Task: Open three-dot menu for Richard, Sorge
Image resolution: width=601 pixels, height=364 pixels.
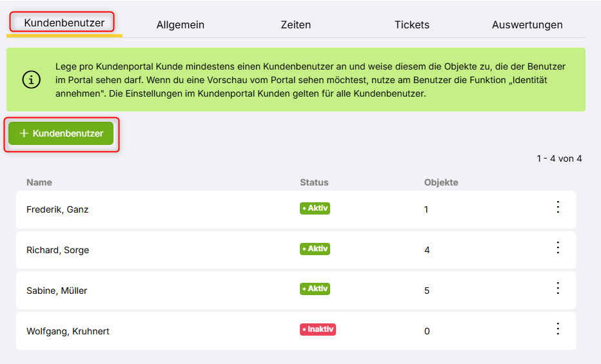Action: (558, 248)
